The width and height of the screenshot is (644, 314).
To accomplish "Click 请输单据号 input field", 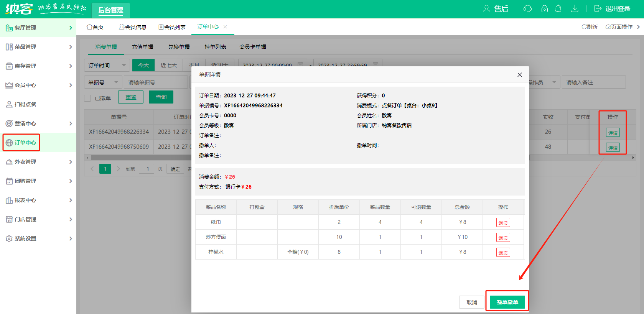I will click(x=156, y=82).
